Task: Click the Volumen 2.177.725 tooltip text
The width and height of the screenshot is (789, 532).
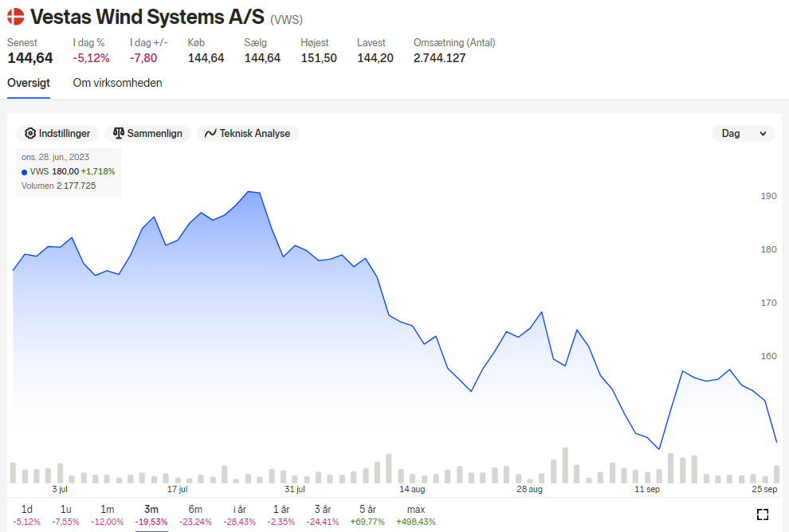Action: pos(58,186)
